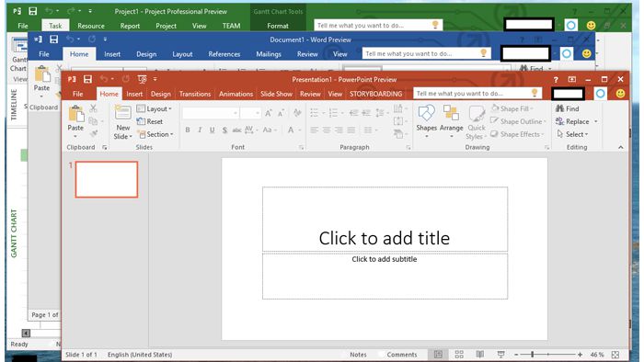Open Change Case Aa dropdown in PowerPoint
This screenshot has width=644, height=362.
[269, 130]
